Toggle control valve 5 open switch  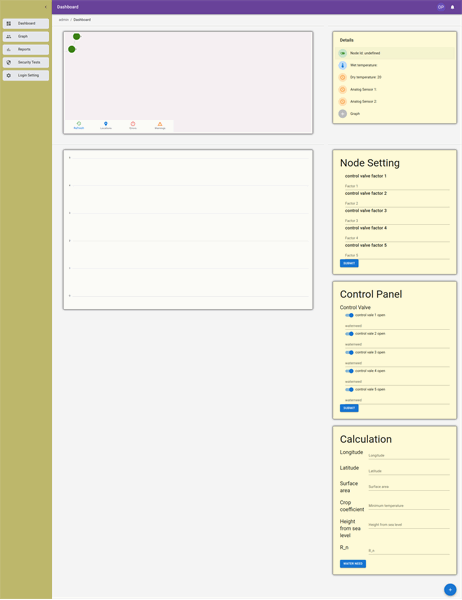coord(349,390)
